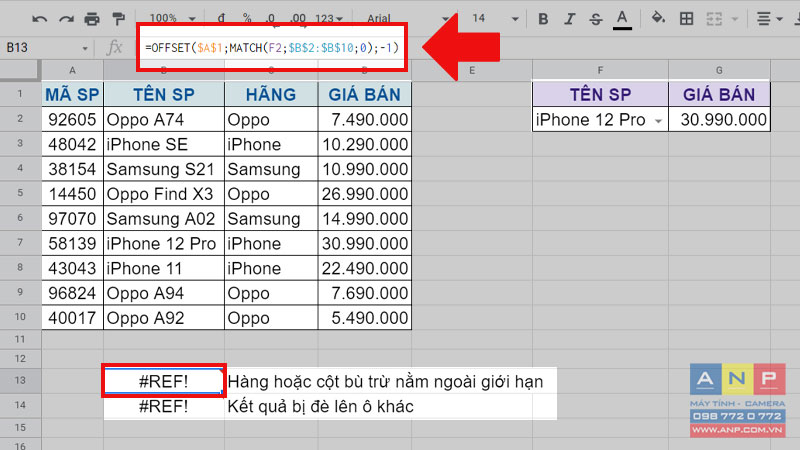Click the Undo arrow icon
800x450 pixels.
pyautogui.click(x=39, y=19)
